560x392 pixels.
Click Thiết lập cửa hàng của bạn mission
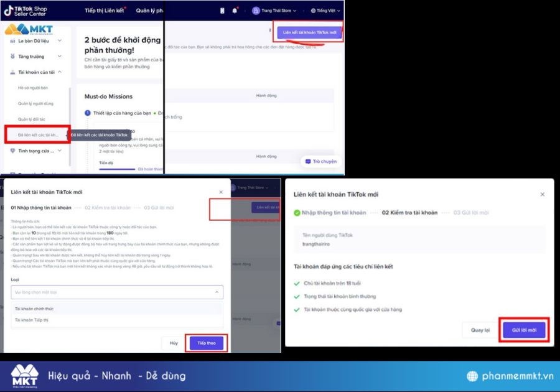pyautogui.click(x=122, y=113)
